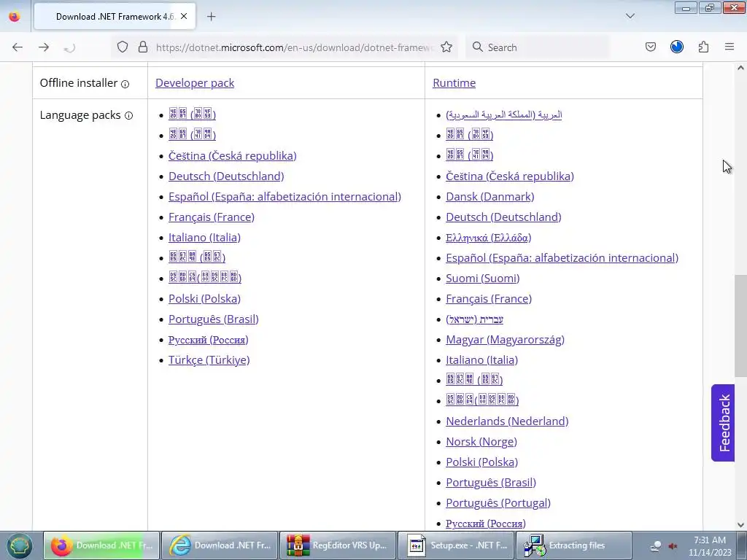Download Runtime Polski (Polska) pack
This screenshot has height=560, width=747.
481,462
